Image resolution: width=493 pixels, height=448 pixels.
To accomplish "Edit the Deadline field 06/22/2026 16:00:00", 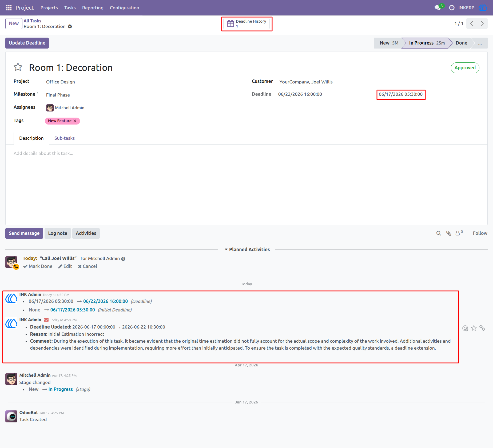I will coord(300,94).
